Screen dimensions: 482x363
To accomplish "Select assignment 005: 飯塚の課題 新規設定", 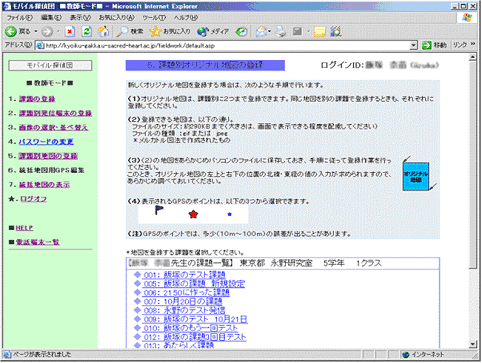I will [x=194, y=284].
